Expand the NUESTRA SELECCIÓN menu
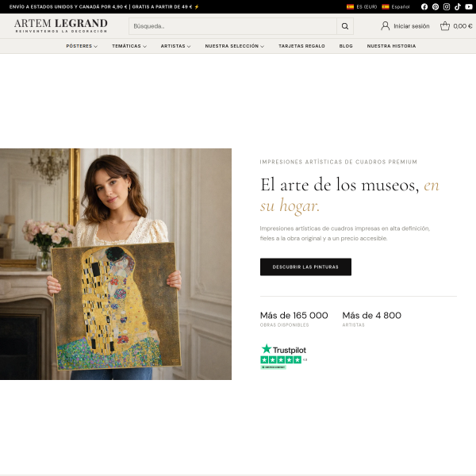 pyautogui.click(x=234, y=46)
